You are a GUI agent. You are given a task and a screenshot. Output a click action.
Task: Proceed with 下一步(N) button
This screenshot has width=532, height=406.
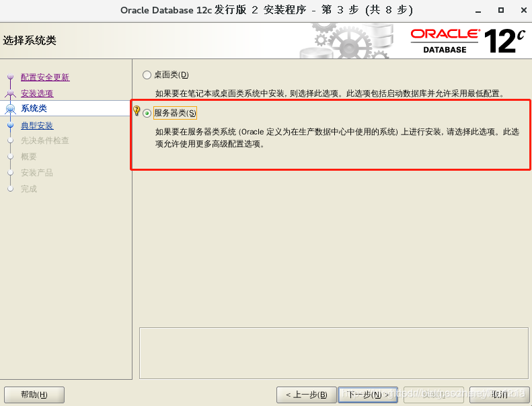[368, 395]
